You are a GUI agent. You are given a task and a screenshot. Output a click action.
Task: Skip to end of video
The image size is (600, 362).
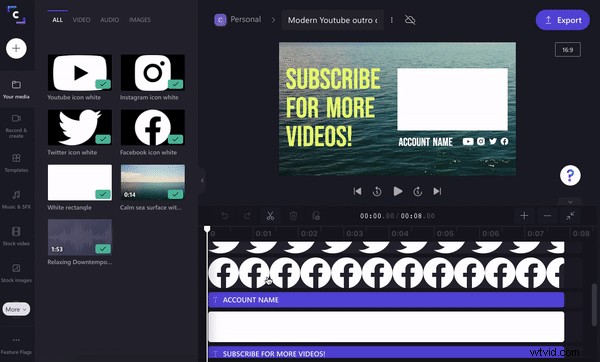coord(437,191)
